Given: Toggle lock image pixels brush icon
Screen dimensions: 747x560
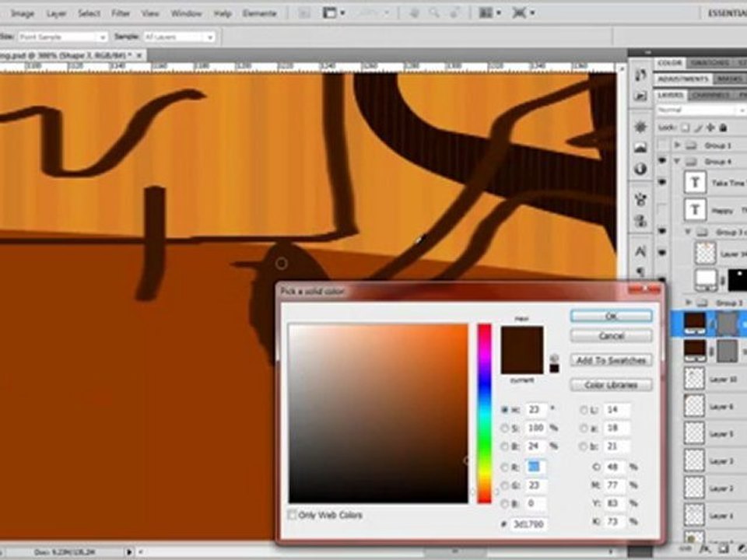Looking at the screenshot, I should (x=698, y=128).
